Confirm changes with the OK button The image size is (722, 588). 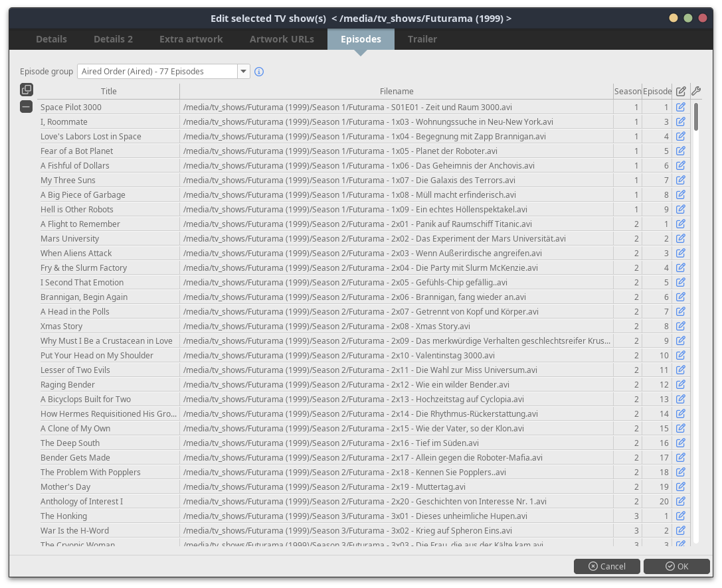(676, 566)
